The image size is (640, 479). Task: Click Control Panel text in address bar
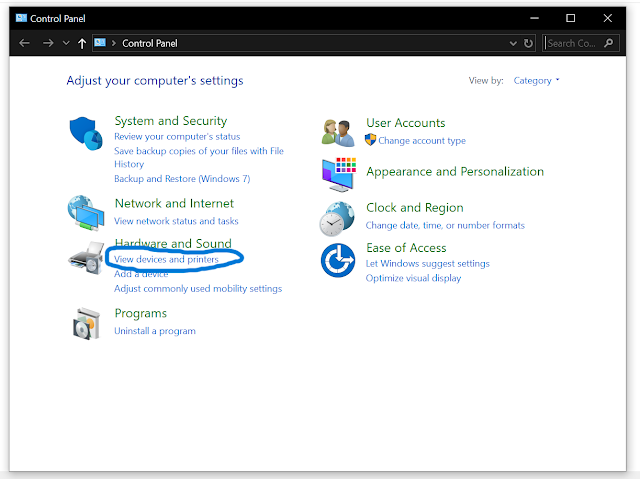(x=150, y=43)
